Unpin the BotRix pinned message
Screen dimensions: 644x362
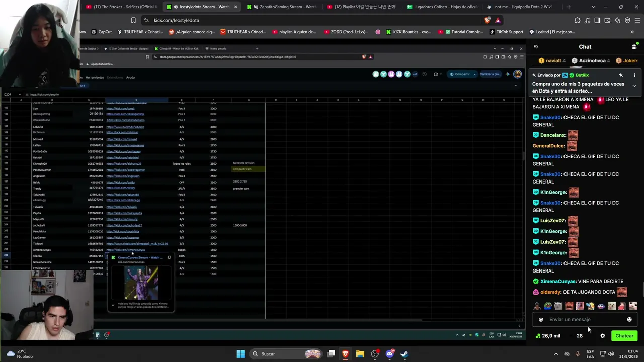click(621, 75)
